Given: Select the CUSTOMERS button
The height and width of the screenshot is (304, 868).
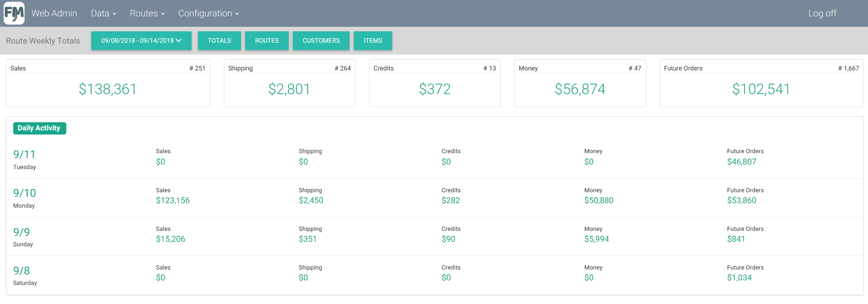Looking at the screenshot, I should coord(321,40).
